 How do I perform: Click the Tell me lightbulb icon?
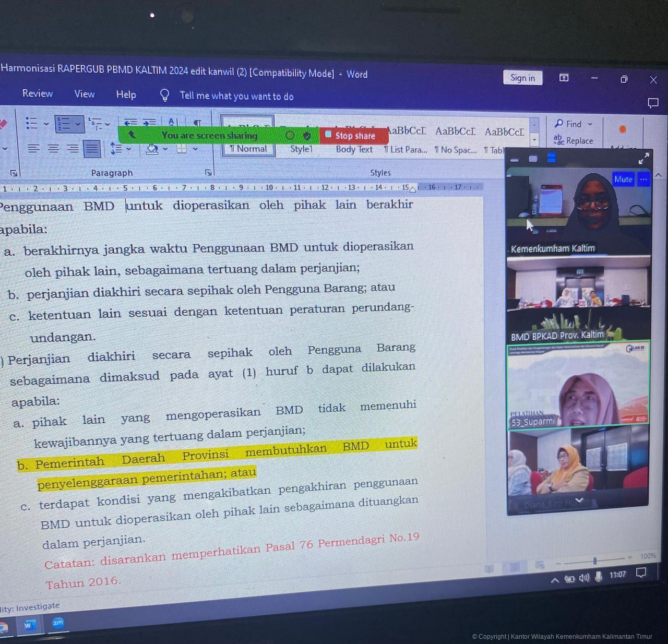[x=164, y=95]
